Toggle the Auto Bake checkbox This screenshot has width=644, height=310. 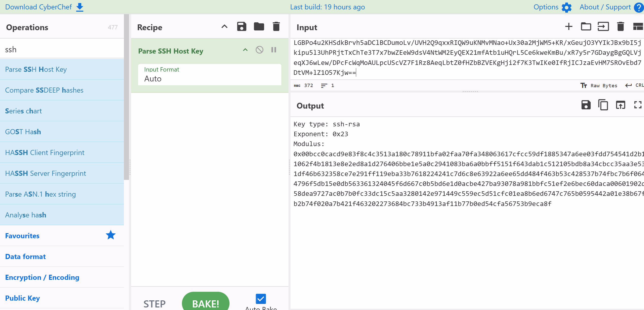(261, 299)
